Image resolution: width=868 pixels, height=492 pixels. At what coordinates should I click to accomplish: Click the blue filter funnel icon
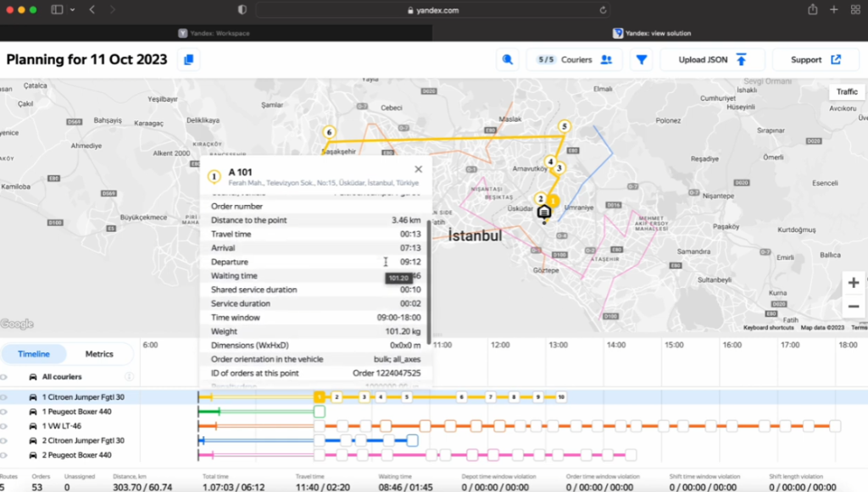pyautogui.click(x=641, y=59)
